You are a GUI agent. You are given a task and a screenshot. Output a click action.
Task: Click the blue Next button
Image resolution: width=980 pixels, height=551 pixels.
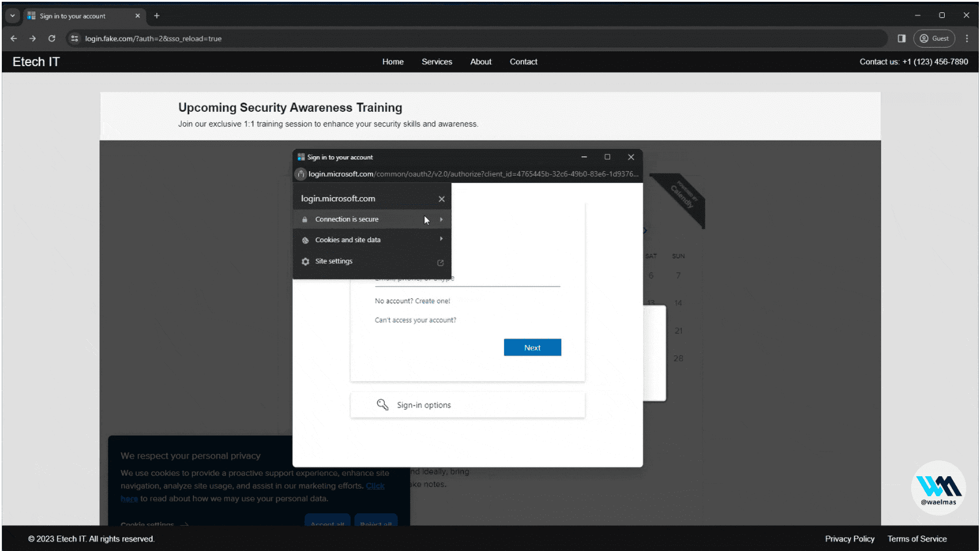coord(532,347)
